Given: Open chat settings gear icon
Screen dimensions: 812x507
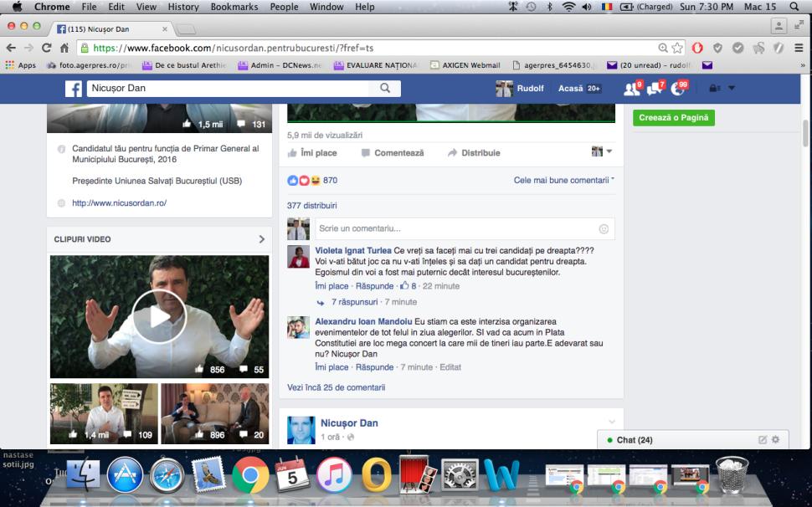Looking at the screenshot, I should 775,439.
